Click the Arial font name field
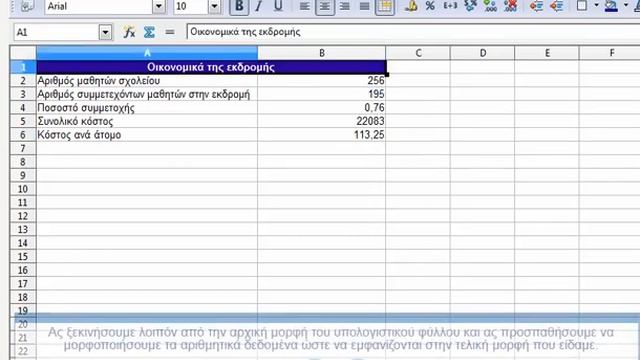 point(99,7)
